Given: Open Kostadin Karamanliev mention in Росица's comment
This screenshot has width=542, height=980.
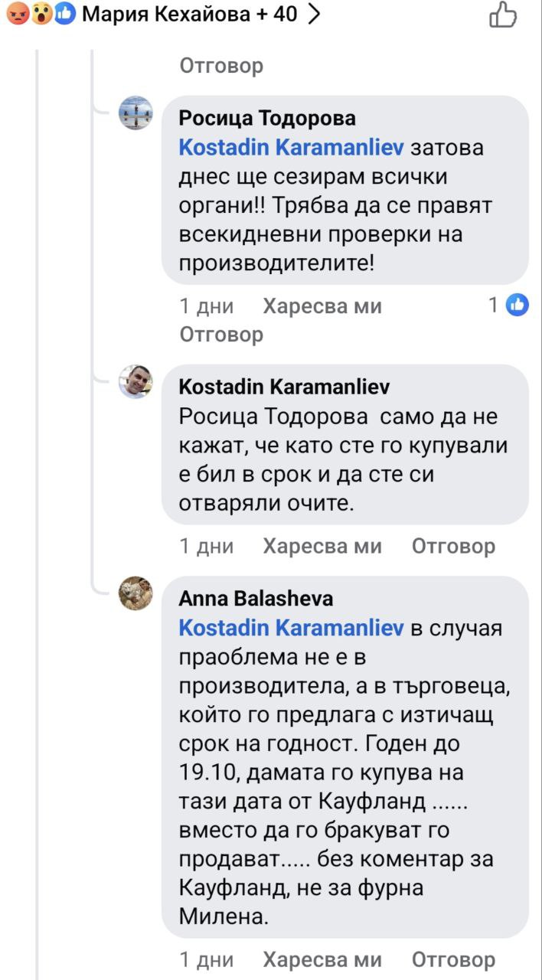Looking at the screenshot, I should tap(291, 147).
